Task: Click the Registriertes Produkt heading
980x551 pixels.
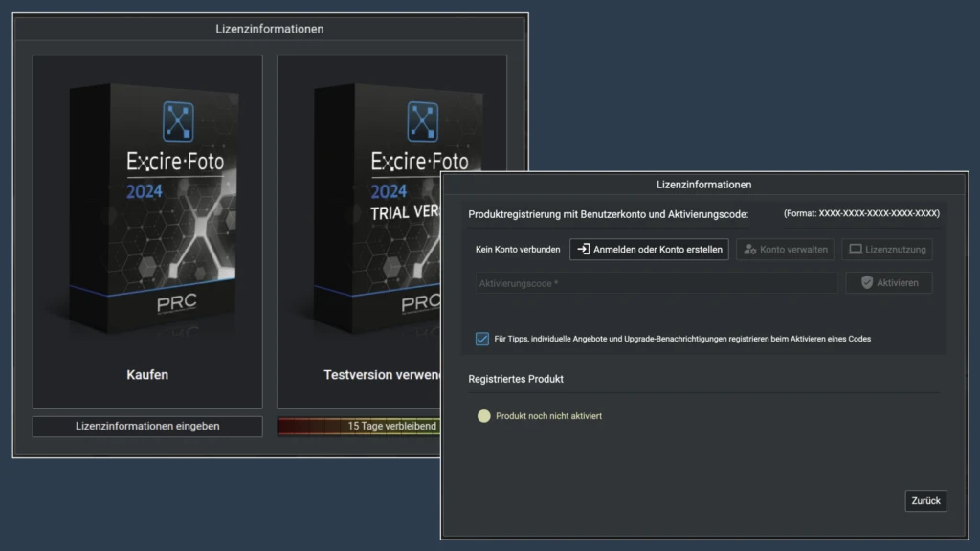Action: click(x=516, y=379)
